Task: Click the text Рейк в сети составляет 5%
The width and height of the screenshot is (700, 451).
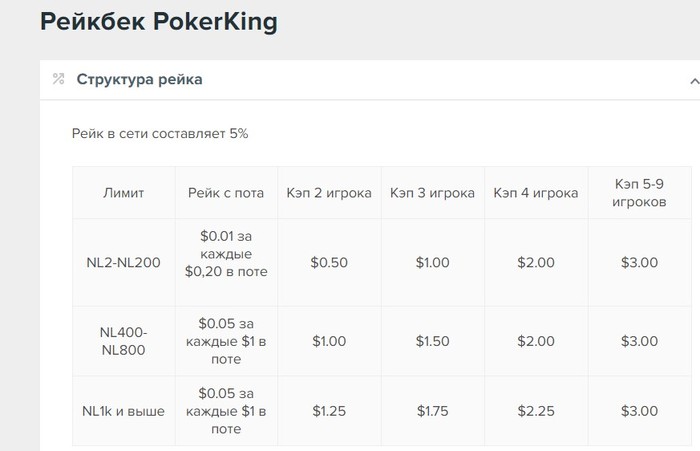Action: (x=160, y=134)
